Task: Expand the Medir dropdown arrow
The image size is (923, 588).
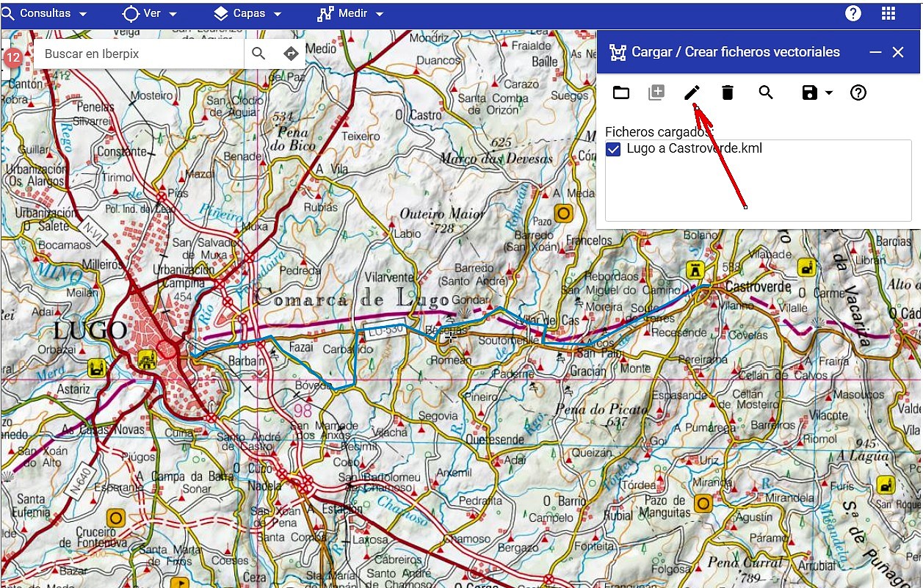Action: [x=379, y=14]
